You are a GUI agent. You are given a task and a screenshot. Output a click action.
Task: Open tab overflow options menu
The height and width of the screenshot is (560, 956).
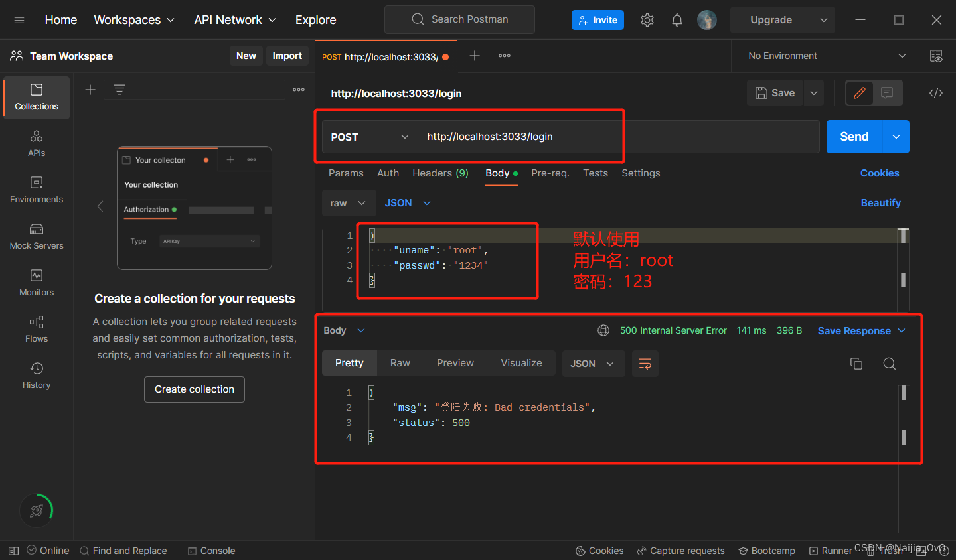pos(505,56)
